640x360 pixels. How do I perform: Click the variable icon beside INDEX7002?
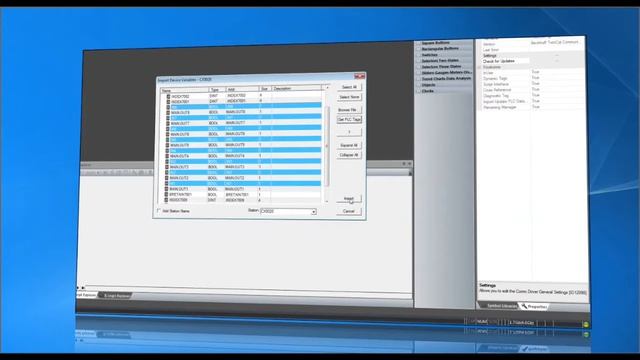(x=168, y=97)
